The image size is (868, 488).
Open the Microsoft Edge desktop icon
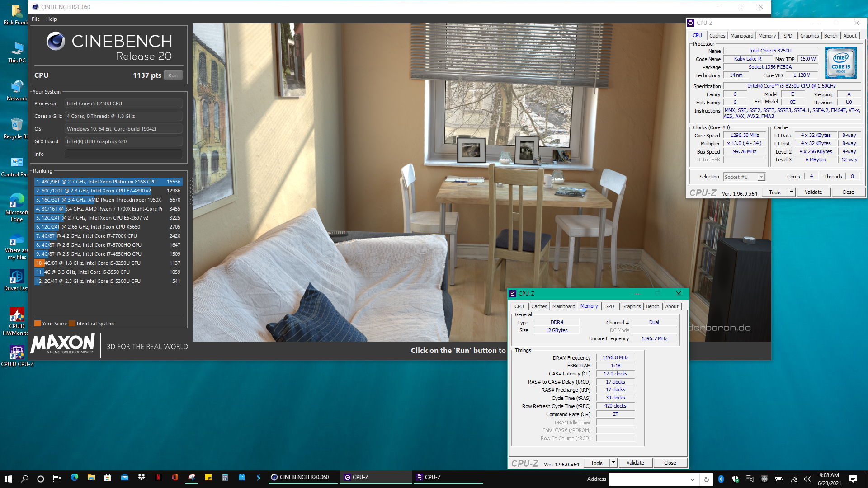[17, 207]
